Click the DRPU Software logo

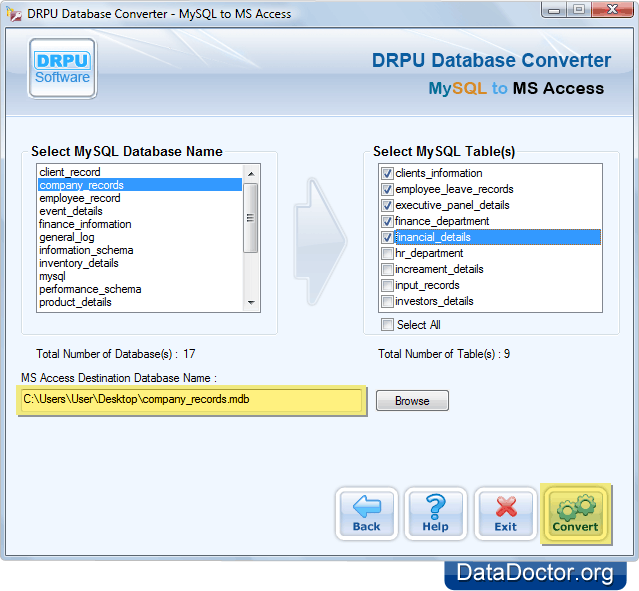[x=62, y=68]
